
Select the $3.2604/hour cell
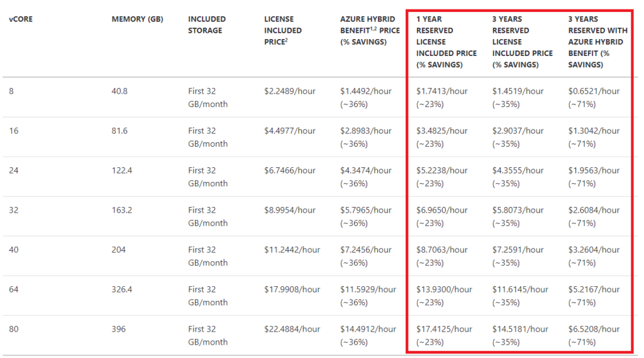click(x=594, y=250)
